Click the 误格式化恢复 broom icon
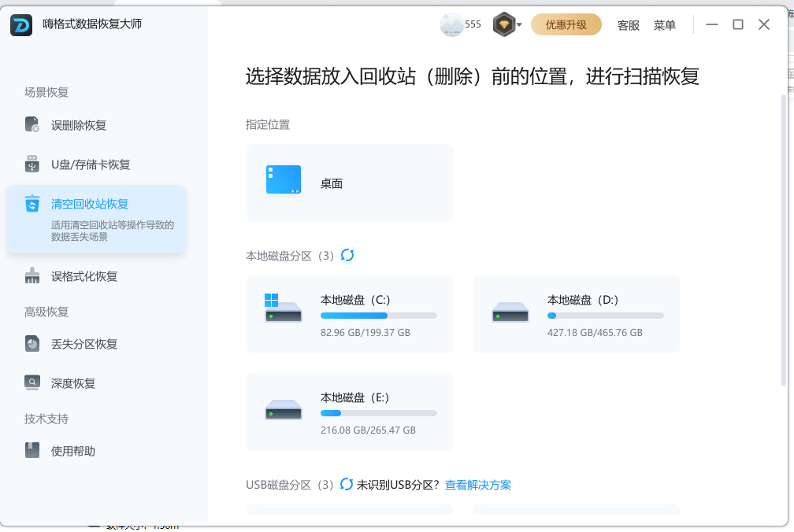Screen dimensions: 794x532 pos(32,276)
